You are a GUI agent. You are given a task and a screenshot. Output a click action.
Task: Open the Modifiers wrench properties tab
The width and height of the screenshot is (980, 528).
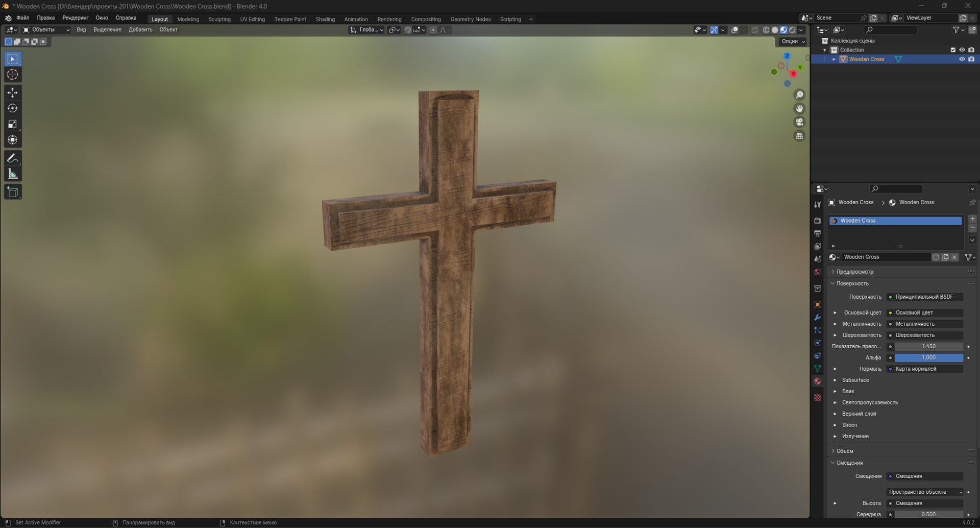[817, 317]
